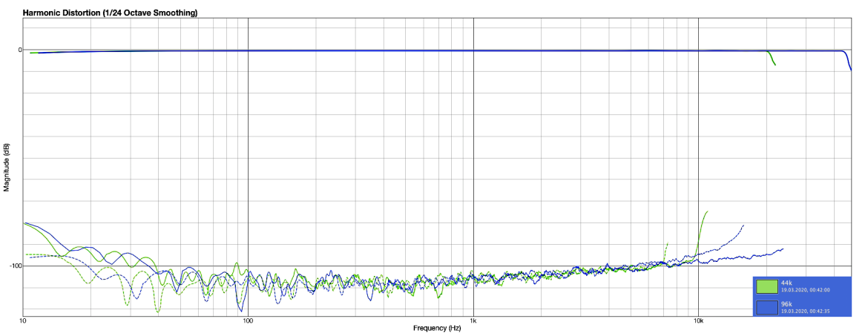
Task: Click the timestamp '19.03.2020, 00:42:35'
Action: click(x=806, y=311)
